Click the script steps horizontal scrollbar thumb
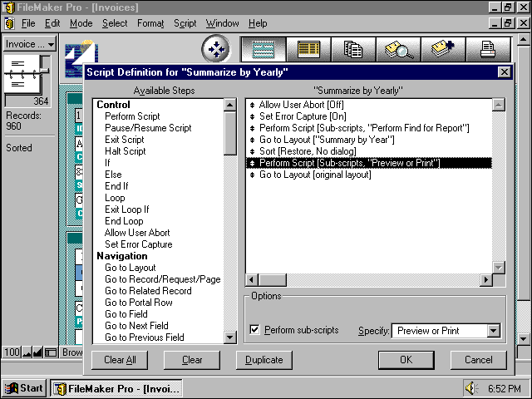 (x=273, y=280)
